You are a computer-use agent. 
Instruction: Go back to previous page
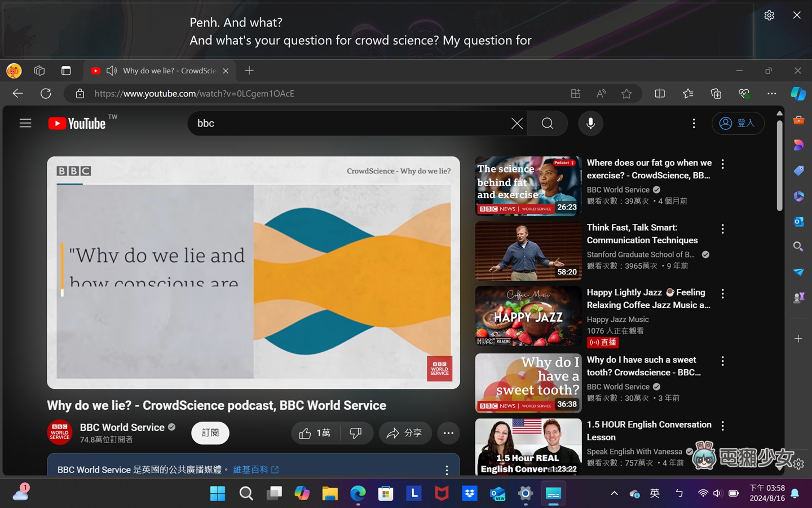[x=17, y=94]
